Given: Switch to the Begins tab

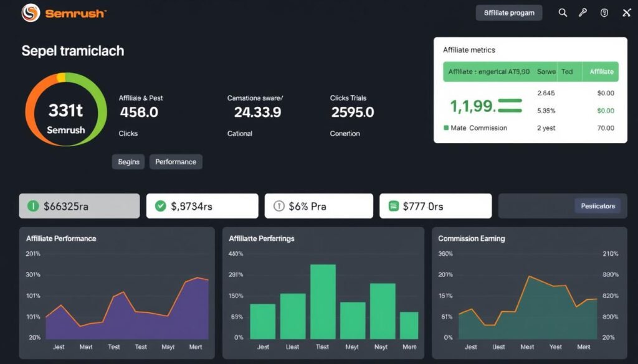Looking at the screenshot, I should 128,162.
